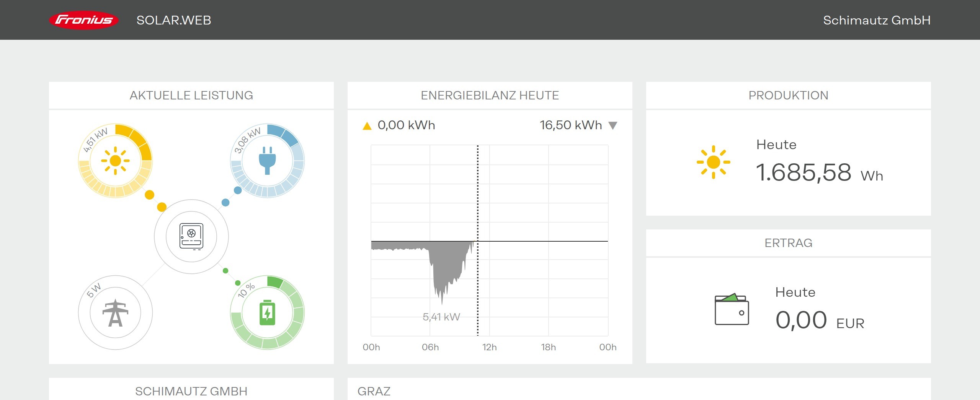Open SOLAR.WEB home link
Viewport: 980px width, 400px height.
(x=174, y=20)
